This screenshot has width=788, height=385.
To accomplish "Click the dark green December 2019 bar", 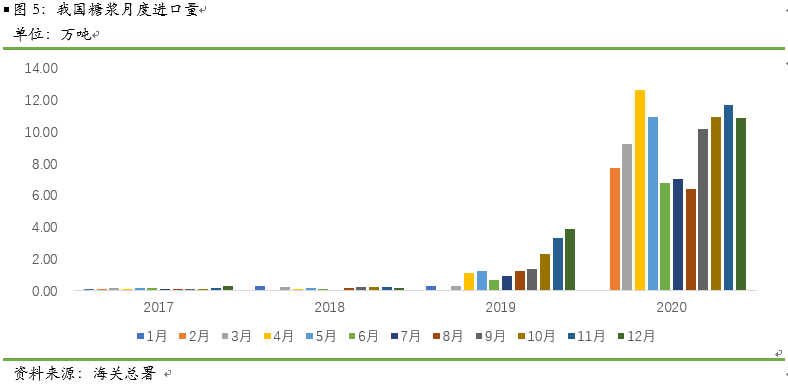I will (570, 259).
